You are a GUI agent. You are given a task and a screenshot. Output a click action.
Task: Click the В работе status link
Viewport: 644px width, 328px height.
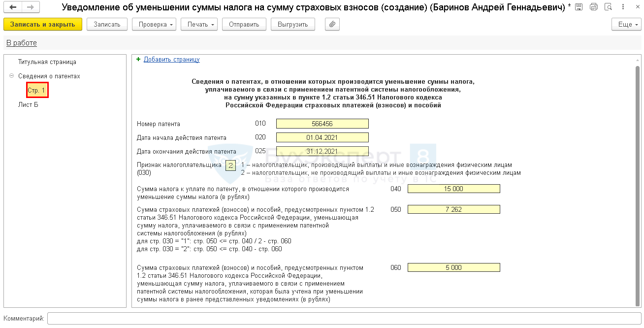tap(22, 43)
